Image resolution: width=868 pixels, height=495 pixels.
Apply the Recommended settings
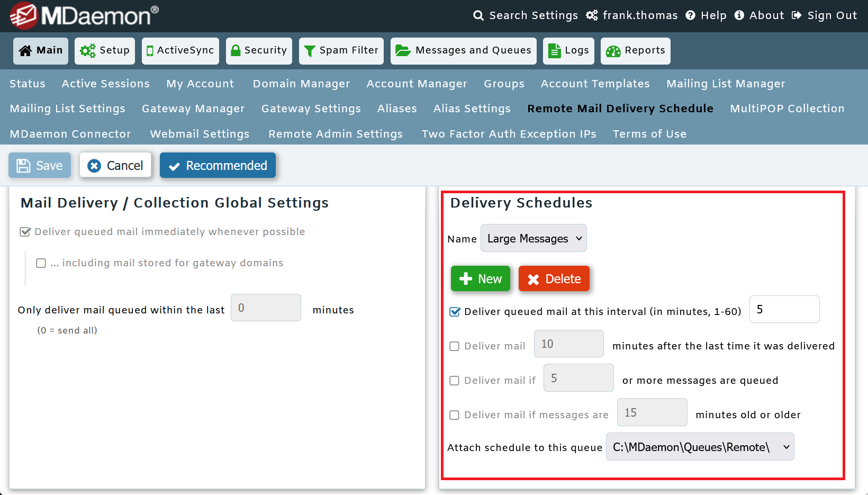click(x=218, y=165)
